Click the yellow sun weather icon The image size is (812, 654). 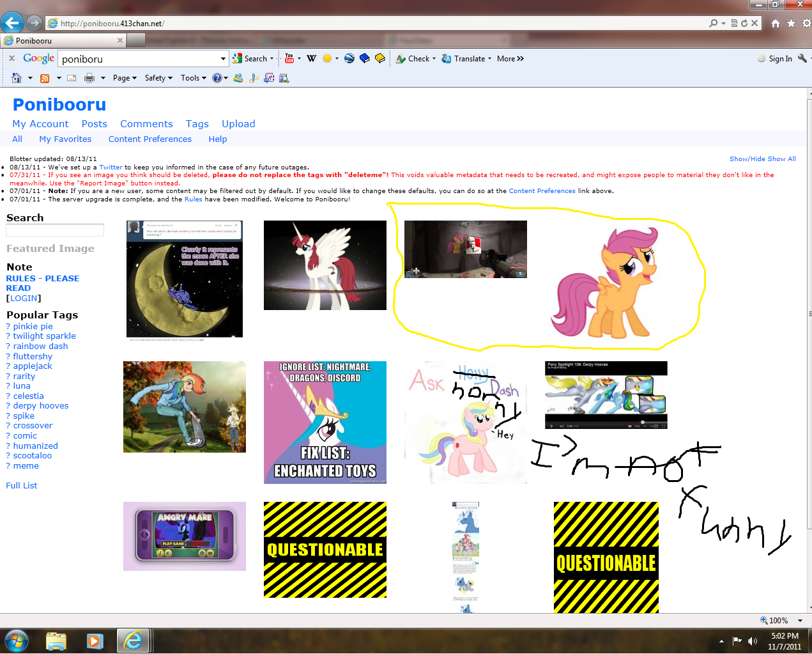pyautogui.click(x=327, y=58)
